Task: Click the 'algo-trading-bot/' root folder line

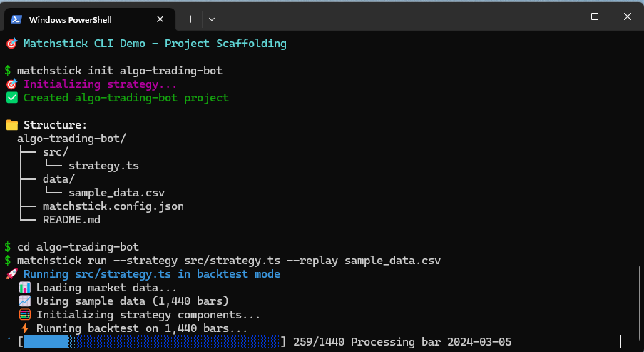Action: pos(71,139)
